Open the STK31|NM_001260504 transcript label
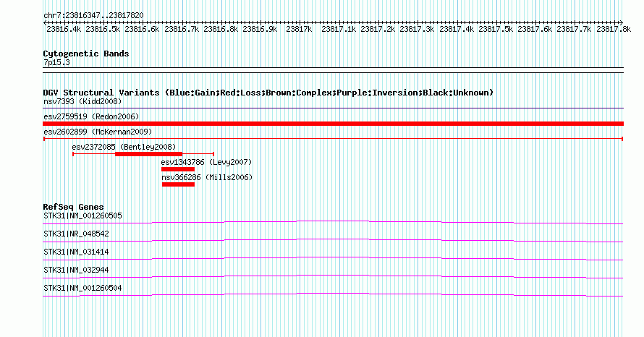644x337 pixels. pos(82,288)
